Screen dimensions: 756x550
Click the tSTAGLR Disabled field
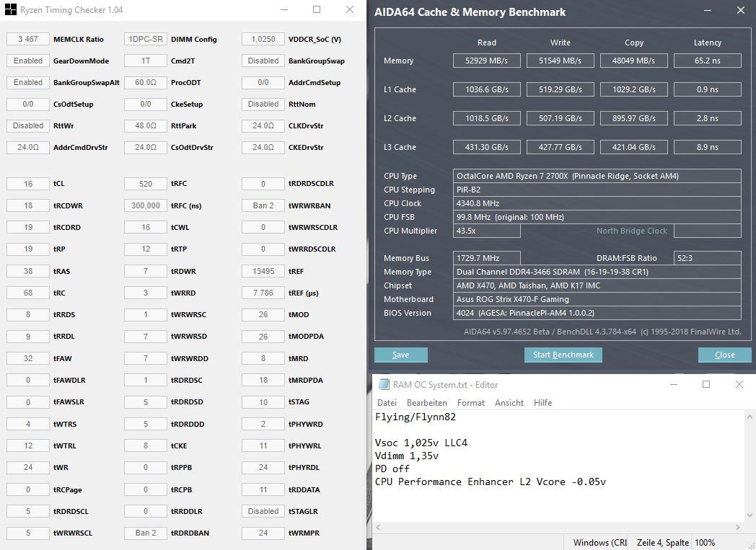coord(263,511)
